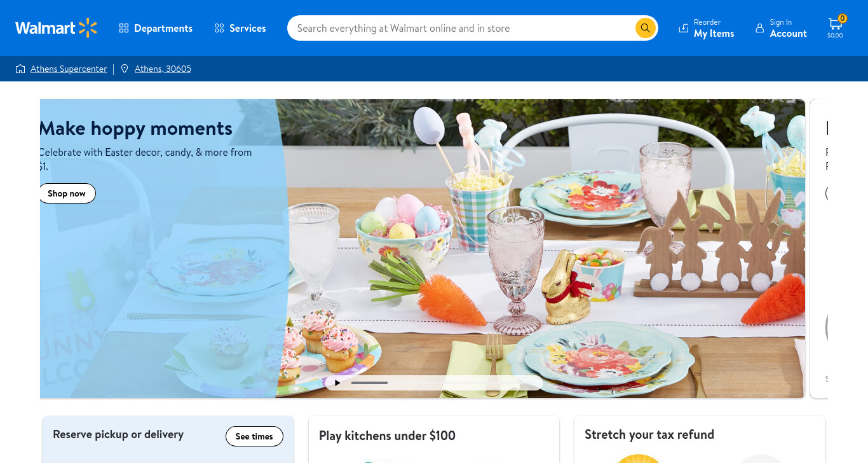Open the Departments menu

pyautogui.click(x=156, y=28)
